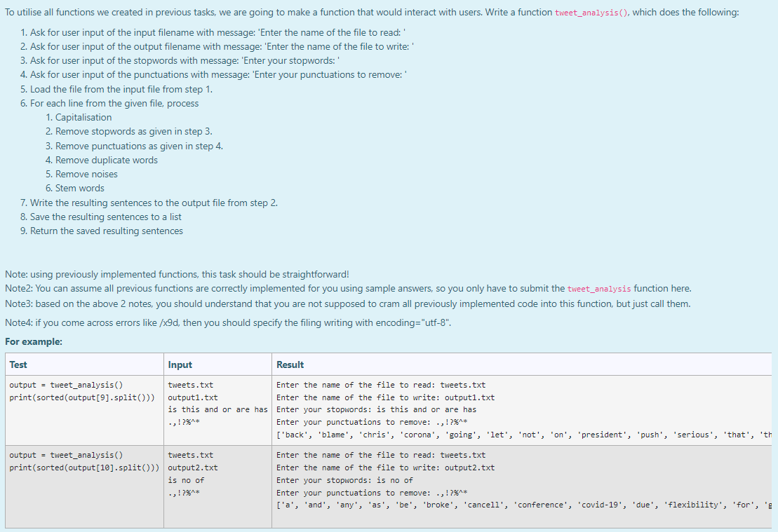Click 'is this and or are has' input text
The width and height of the screenshot is (778, 532).
[217, 409]
